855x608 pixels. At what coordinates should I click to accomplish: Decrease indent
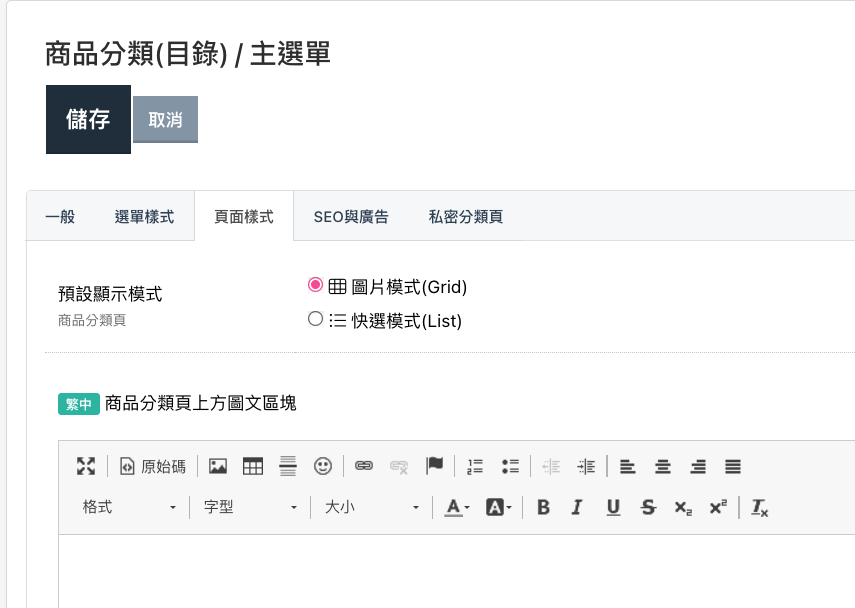pyautogui.click(x=551, y=466)
